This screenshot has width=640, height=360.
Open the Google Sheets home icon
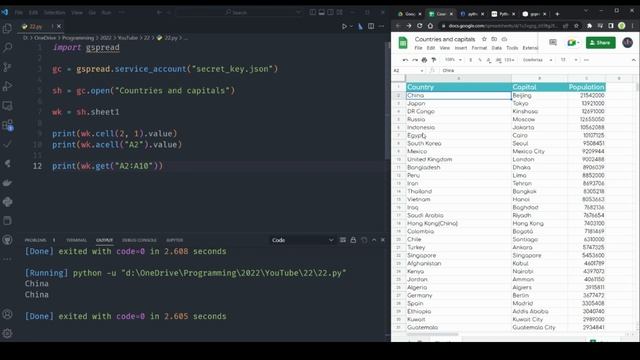[403, 42]
